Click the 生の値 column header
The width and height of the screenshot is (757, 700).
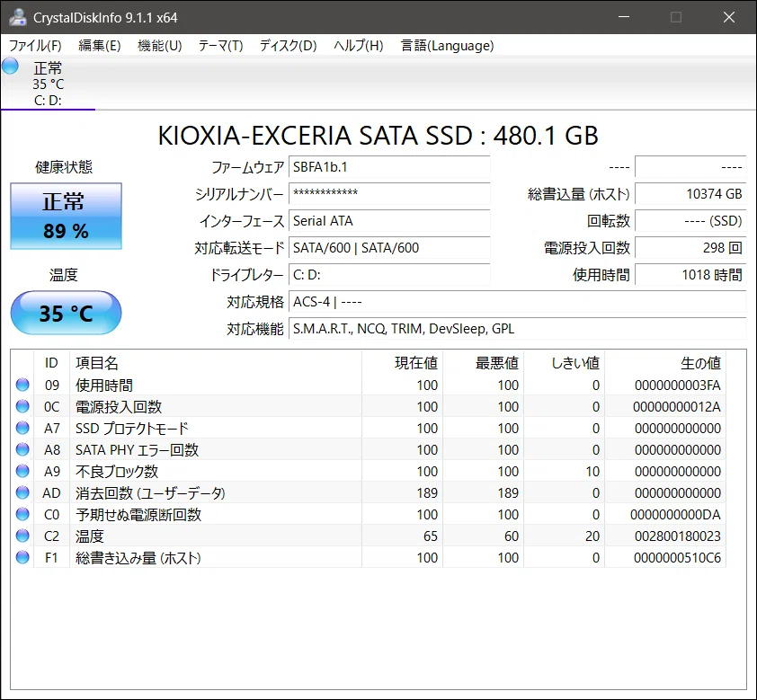pyautogui.click(x=665, y=363)
